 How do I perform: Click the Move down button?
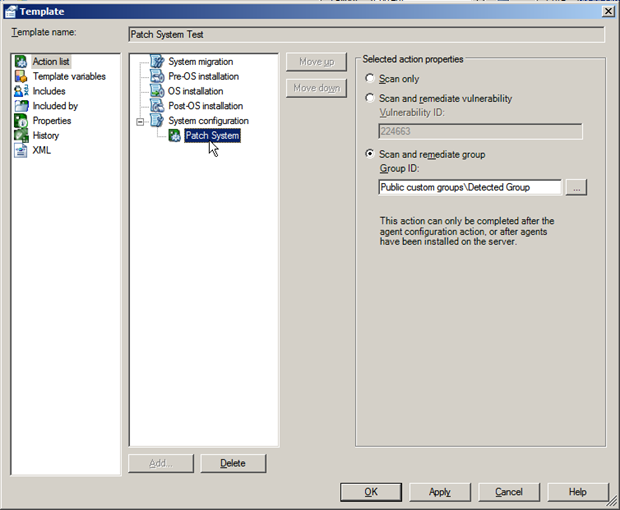pos(316,88)
